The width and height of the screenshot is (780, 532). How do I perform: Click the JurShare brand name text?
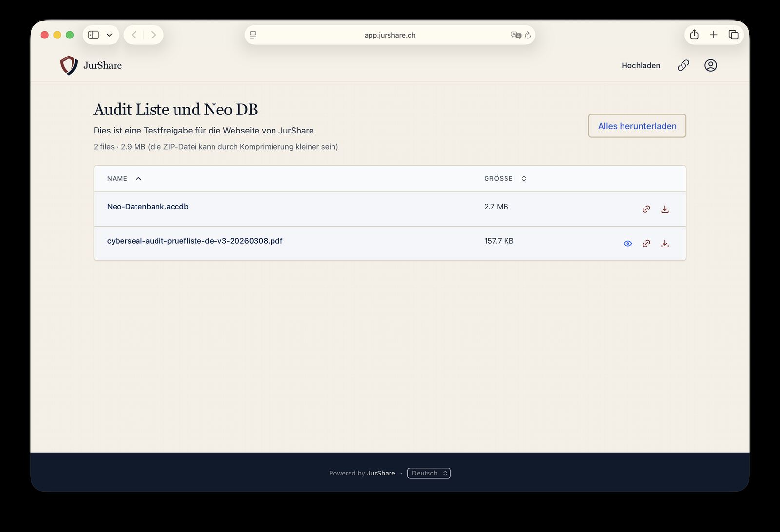click(102, 65)
